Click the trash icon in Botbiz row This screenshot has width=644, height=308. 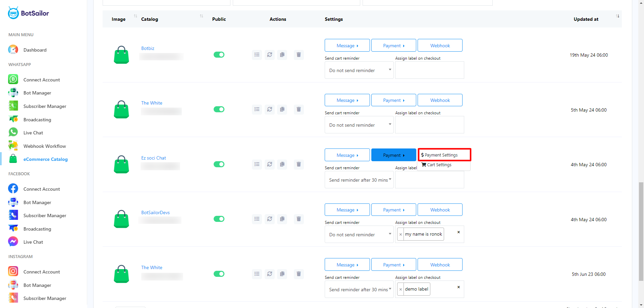click(x=299, y=55)
